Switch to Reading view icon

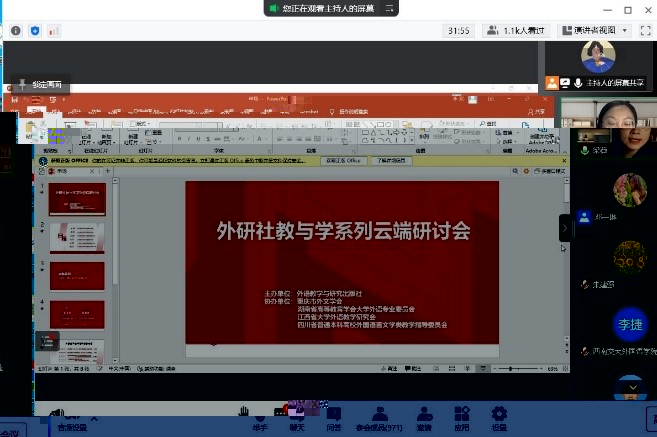[x=467, y=369]
